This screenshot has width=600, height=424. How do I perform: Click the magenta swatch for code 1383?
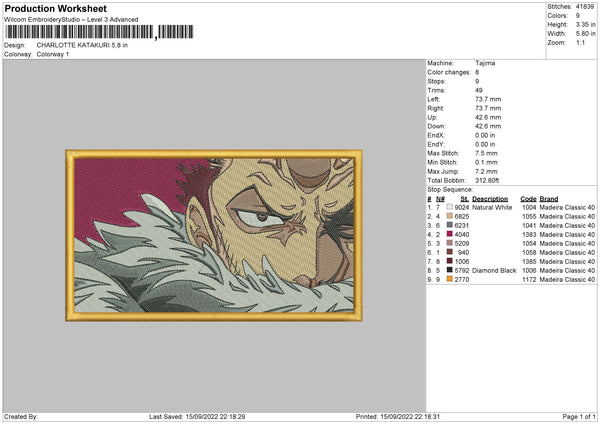[x=449, y=234]
